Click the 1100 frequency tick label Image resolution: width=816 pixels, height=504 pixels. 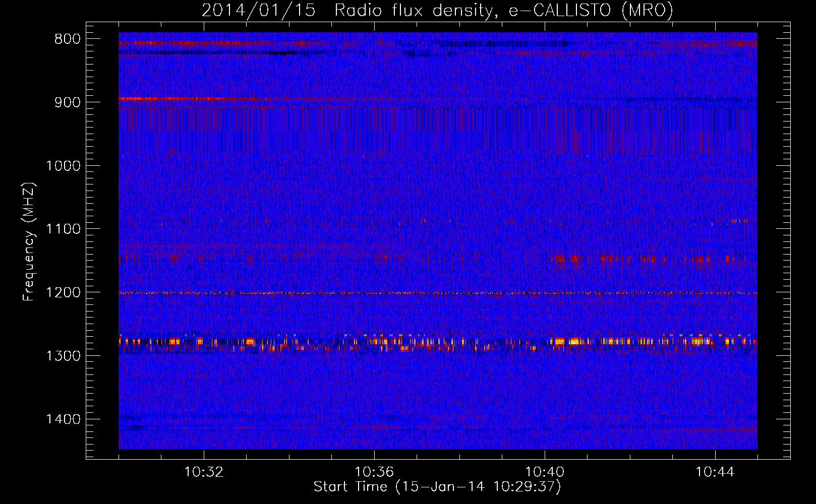[x=63, y=229]
